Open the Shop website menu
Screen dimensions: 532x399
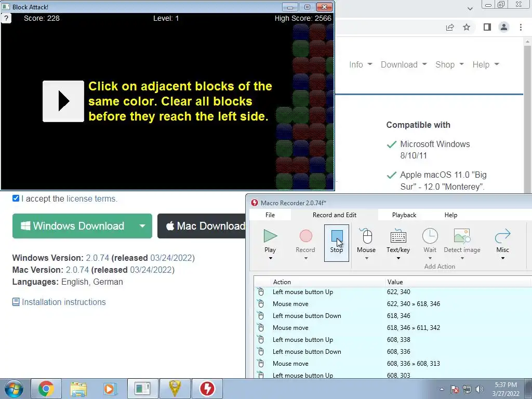point(449,64)
